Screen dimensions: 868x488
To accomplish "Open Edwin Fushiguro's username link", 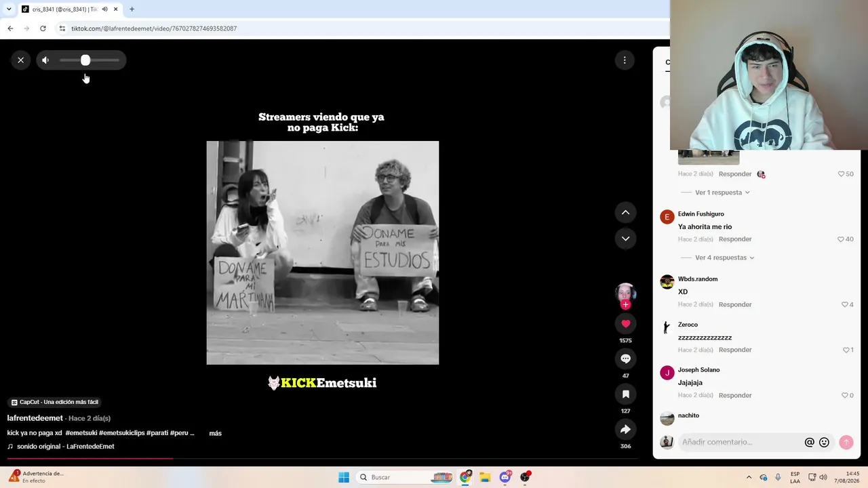I will [x=701, y=214].
